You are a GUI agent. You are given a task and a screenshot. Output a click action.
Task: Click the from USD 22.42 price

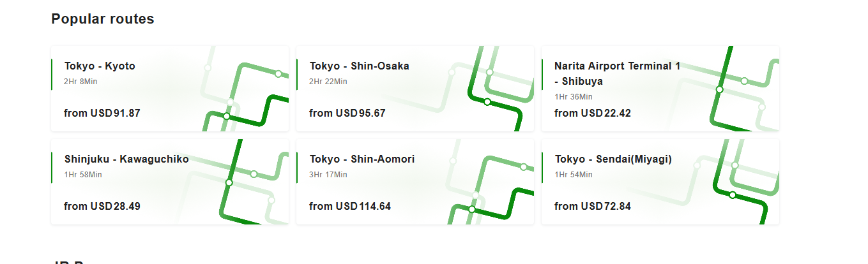[593, 113]
